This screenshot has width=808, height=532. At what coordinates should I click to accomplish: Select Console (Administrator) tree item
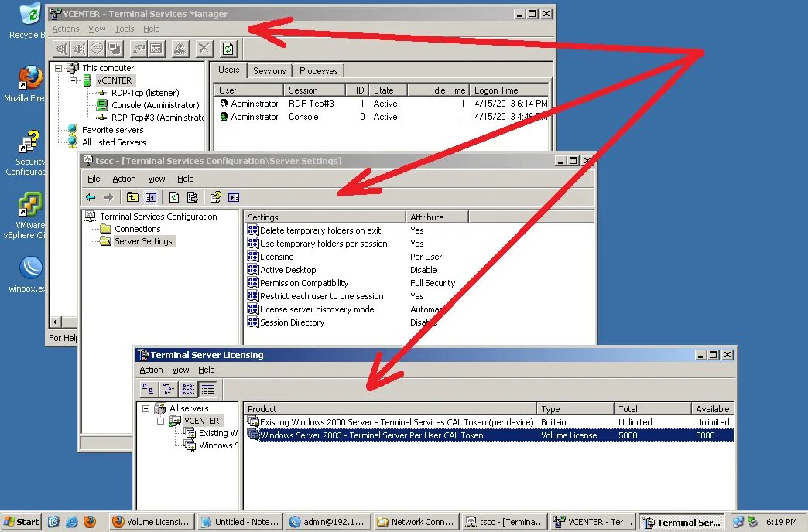click(155, 105)
